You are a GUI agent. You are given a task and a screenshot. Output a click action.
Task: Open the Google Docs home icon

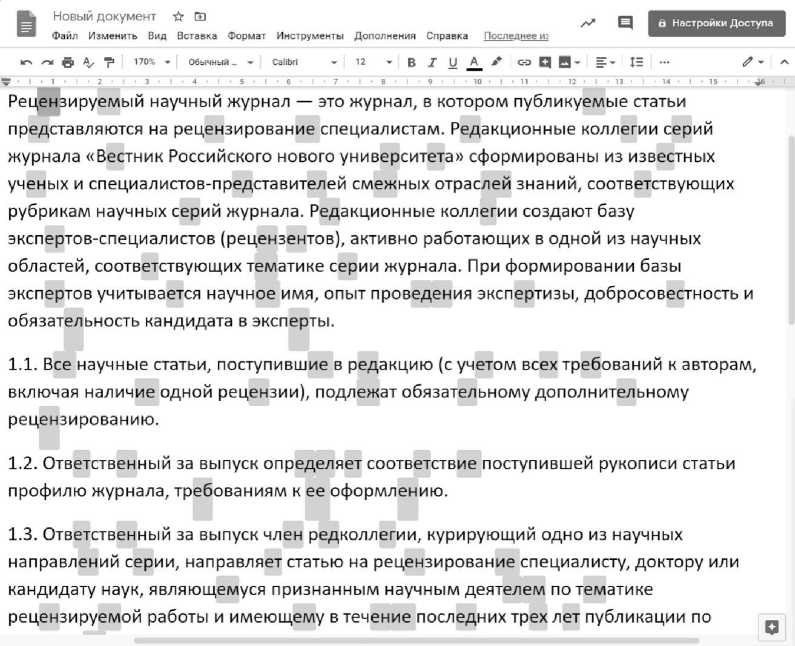(x=26, y=24)
